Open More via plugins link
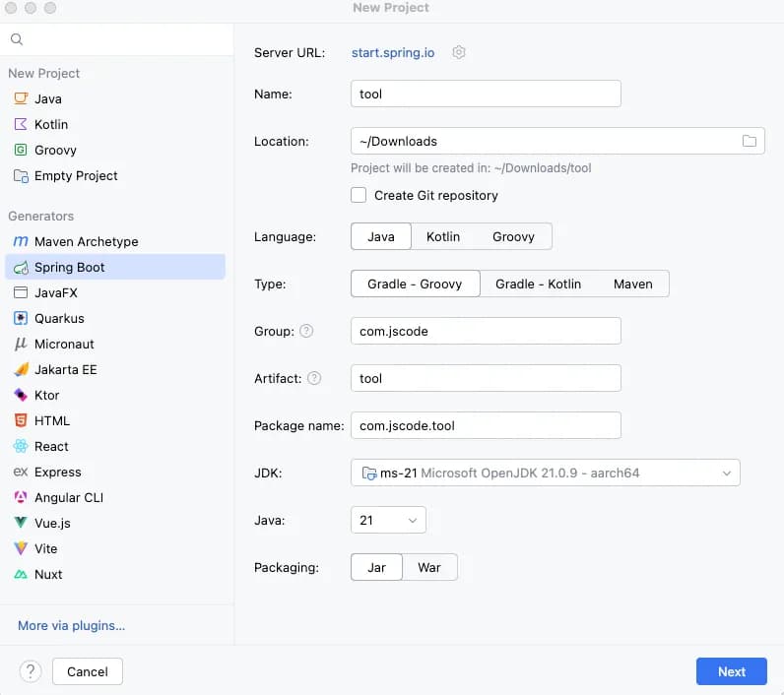This screenshot has height=695, width=784. click(x=71, y=625)
